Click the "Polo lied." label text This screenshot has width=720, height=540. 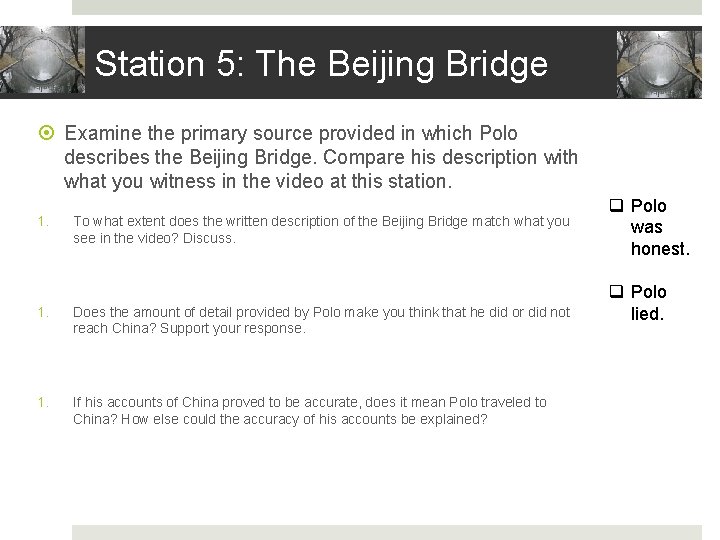click(x=648, y=303)
